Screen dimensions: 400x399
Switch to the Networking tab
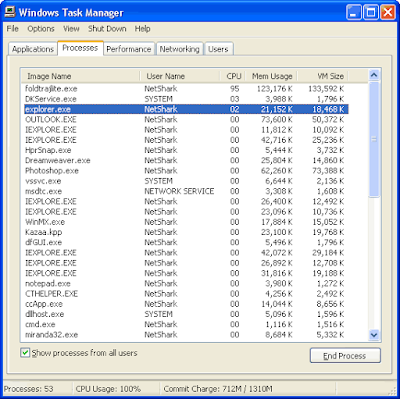coord(179,49)
